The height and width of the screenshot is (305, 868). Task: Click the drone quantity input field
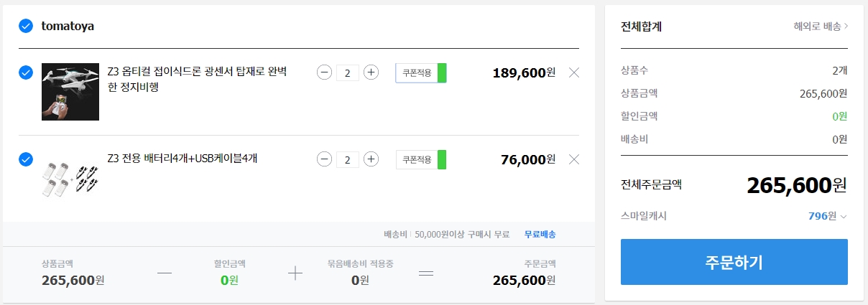[x=348, y=72]
